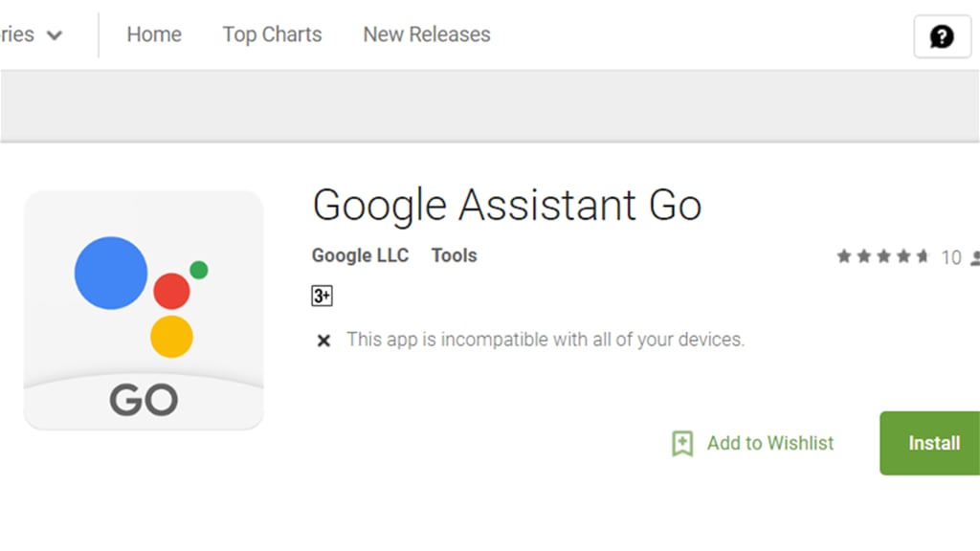This screenshot has width=980, height=551.
Task: Click the fifth rating star
Action: click(921, 255)
